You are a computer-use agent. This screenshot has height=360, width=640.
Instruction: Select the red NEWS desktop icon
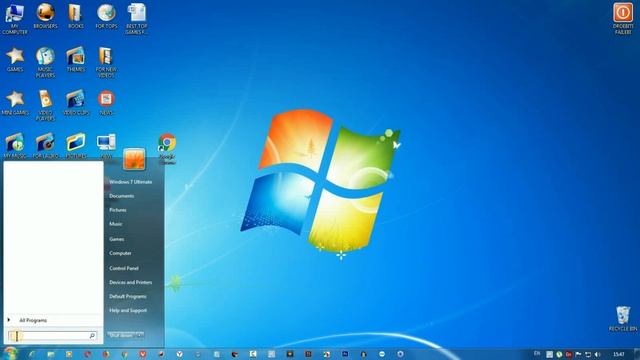pyautogui.click(x=106, y=103)
